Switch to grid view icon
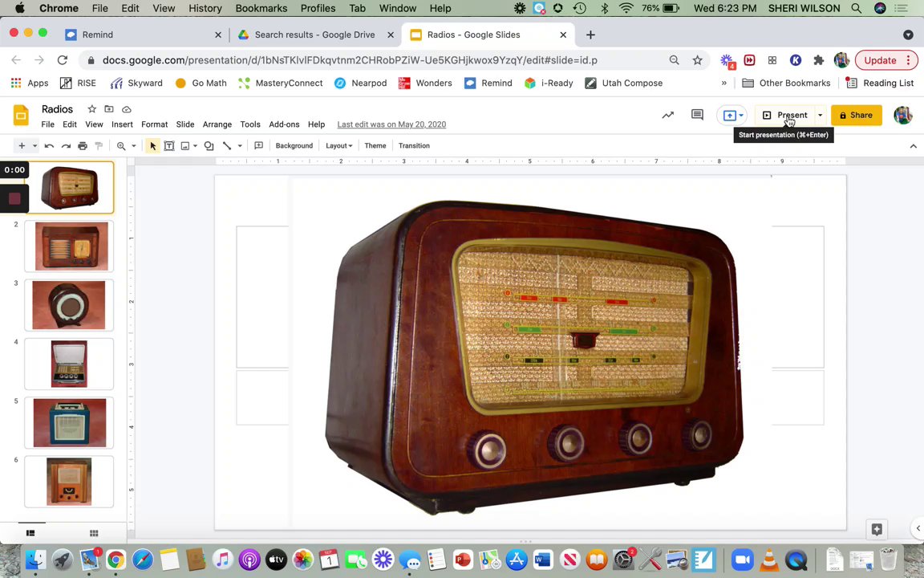This screenshot has width=924, height=578. 94,533
